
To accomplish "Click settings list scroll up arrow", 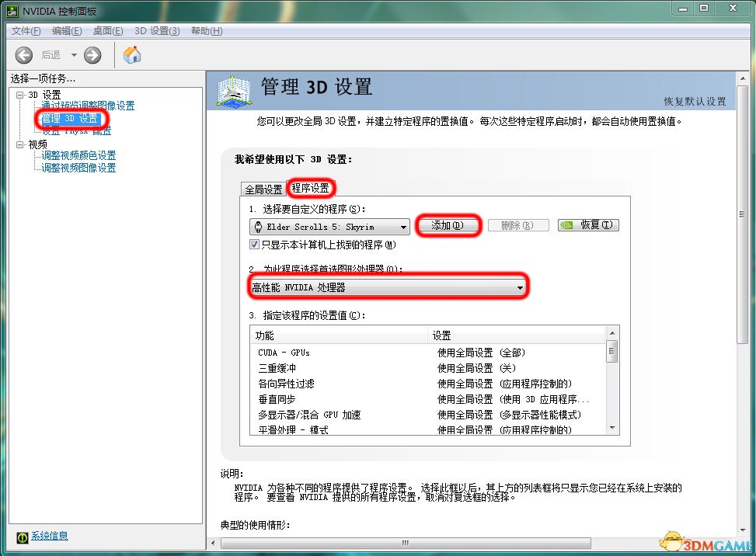I will tap(612, 333).
